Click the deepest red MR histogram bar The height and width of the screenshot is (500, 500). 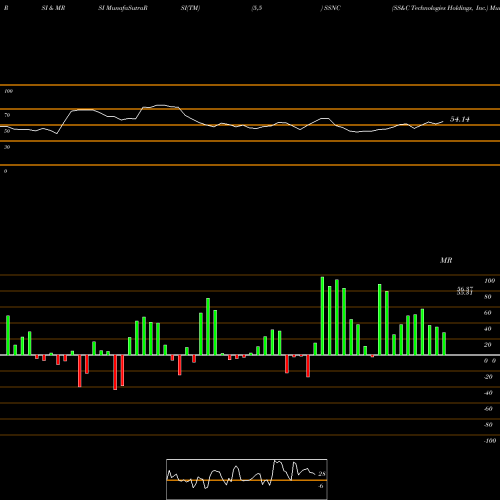(115, 372)
